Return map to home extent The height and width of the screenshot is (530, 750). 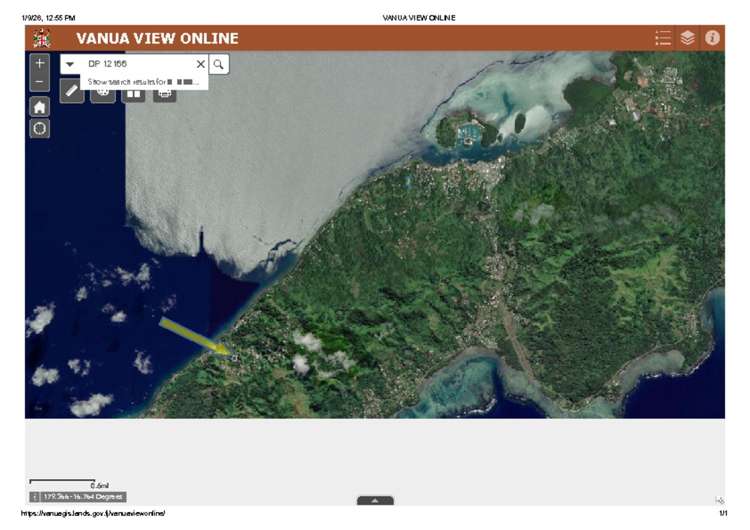(x=40, y=107)
